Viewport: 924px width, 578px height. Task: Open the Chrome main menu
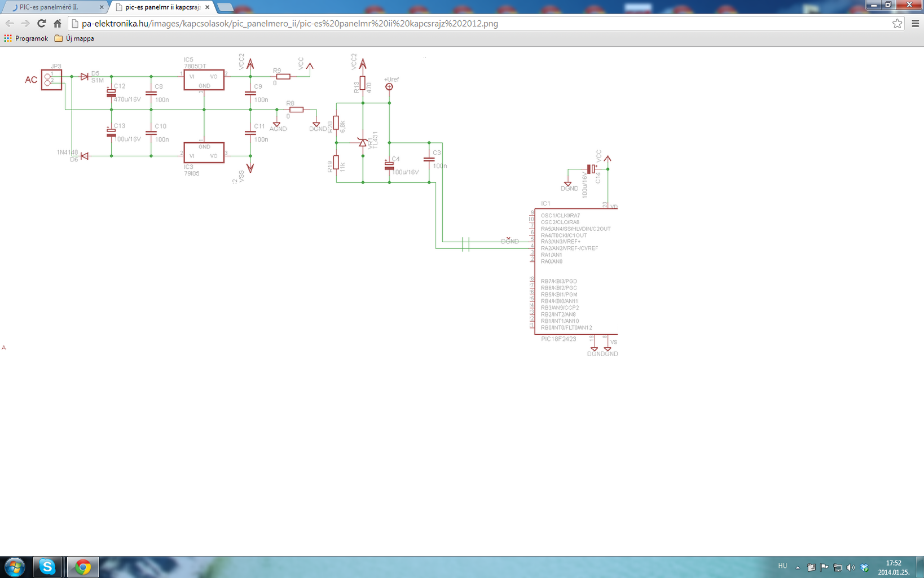coord(915,24)
